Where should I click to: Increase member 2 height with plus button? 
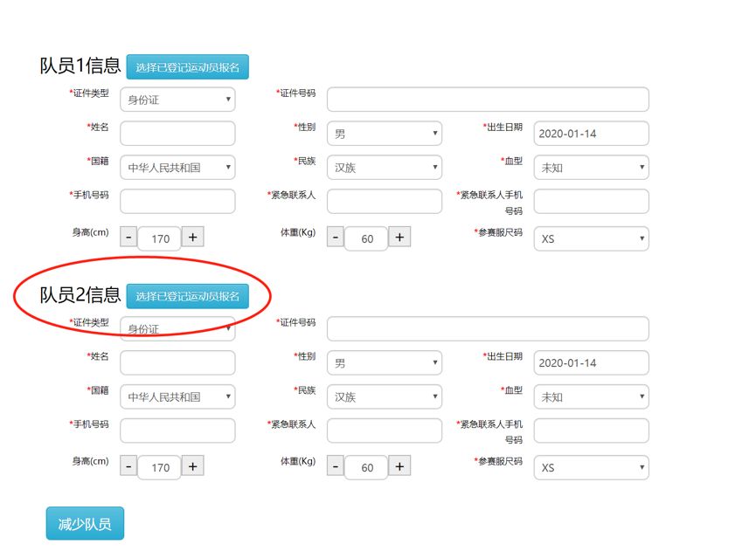(x=192, y=466)
